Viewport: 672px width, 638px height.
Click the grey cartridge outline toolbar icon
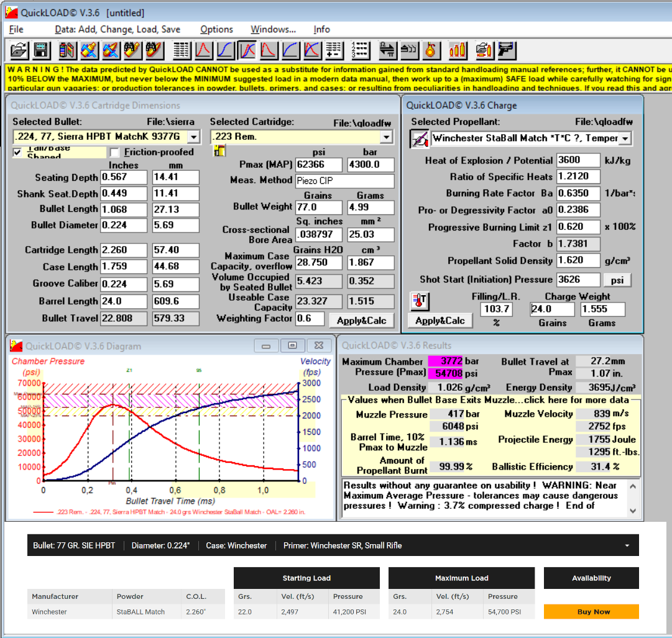(409, 50)
